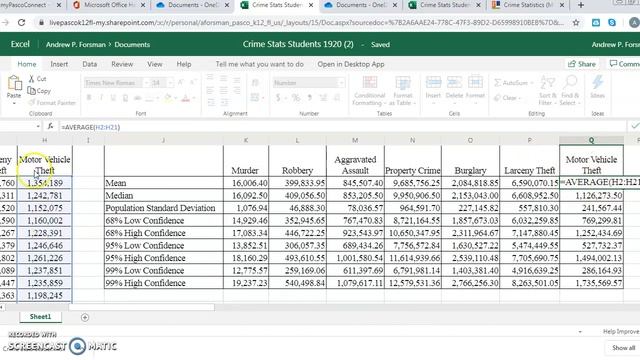
Task: Click Andrew P. Forsman breadcrumb link
Action: click(76, 44)
